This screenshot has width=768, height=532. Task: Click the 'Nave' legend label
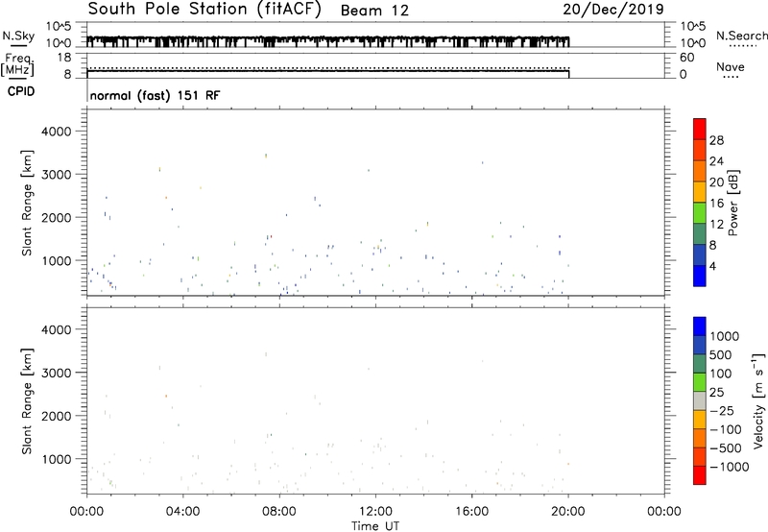click(731, 66)
